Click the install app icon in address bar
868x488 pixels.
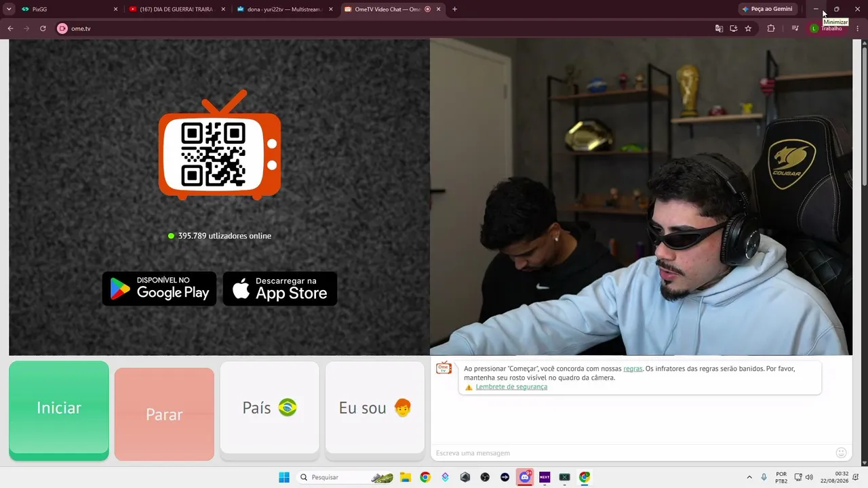pyautogui.click(x=734, y=28)
